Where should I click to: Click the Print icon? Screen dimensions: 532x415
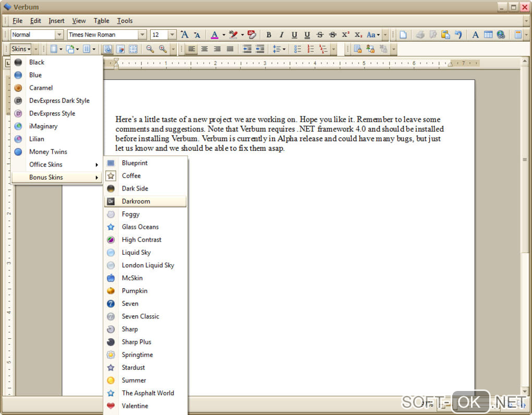tap(420, 34)
